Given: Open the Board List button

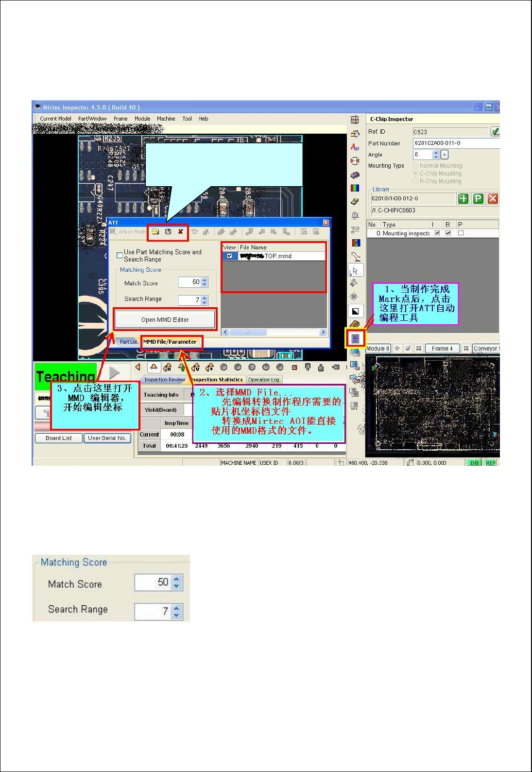Looking at the screenshot, I should (x=58, y=438).
